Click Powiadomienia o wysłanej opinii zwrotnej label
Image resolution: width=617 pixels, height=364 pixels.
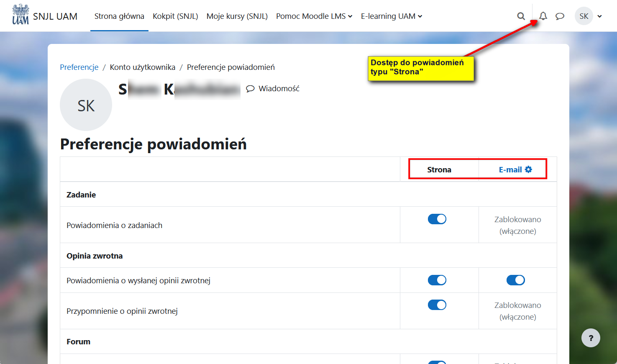tap(138, 280)
